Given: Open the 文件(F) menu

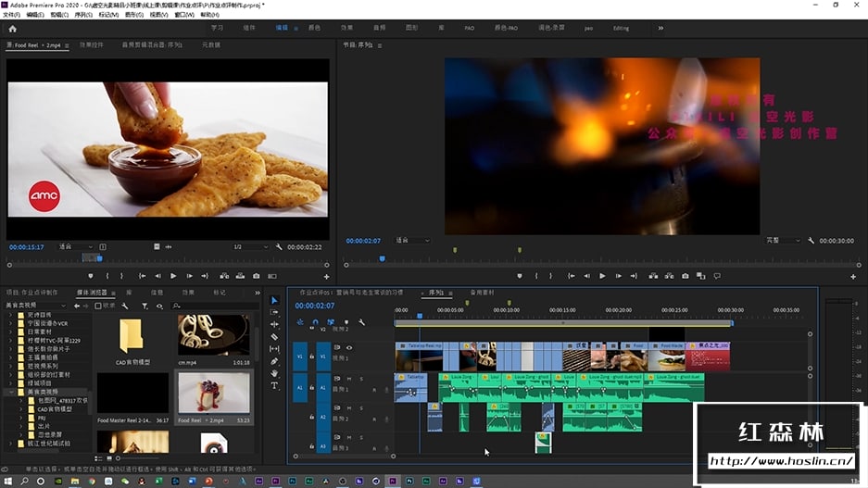Looking at the screenshot, I should [12, 15].
